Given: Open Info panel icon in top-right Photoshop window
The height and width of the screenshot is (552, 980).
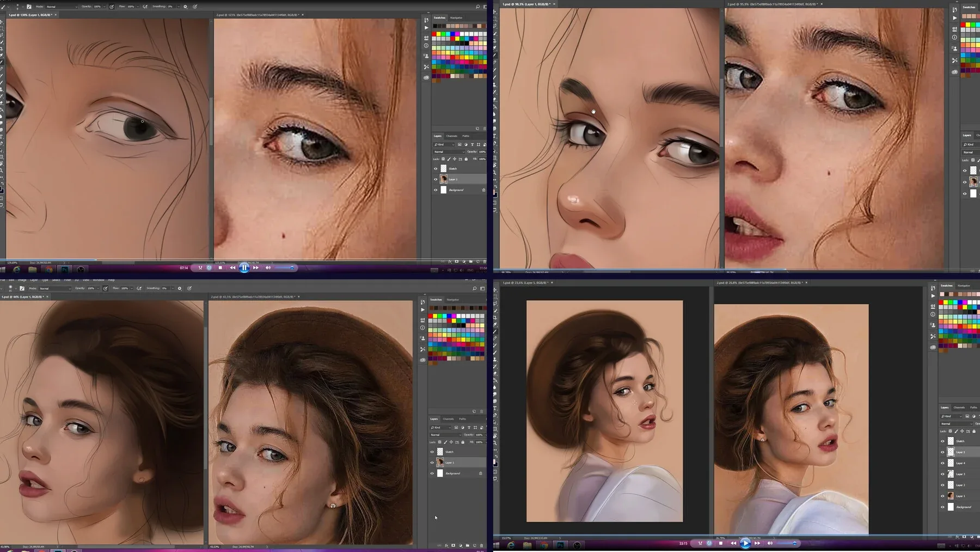Looking at the screenshot, I should point(954,38).
